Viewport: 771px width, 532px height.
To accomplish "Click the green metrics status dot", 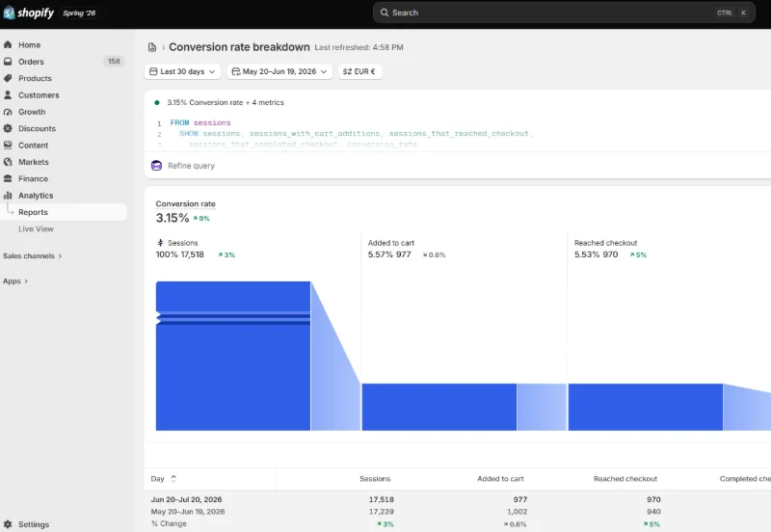I will pyautogui.click(x=157, y=102).
